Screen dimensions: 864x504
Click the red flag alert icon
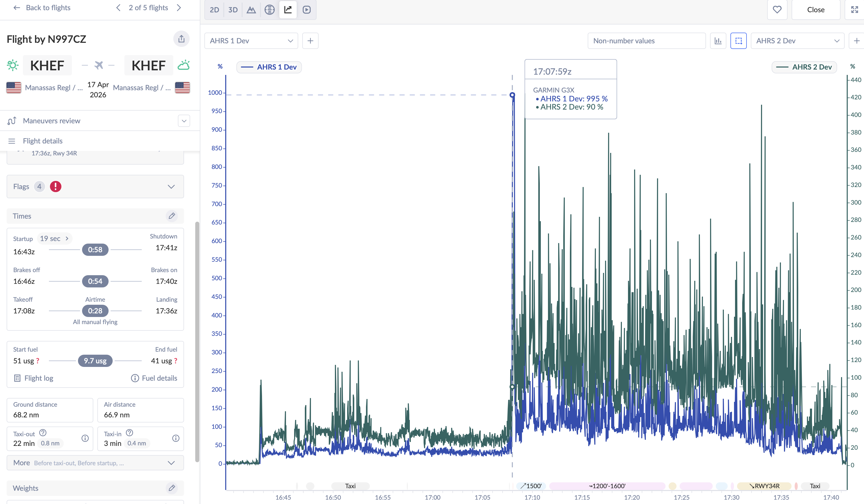(56, 187)
